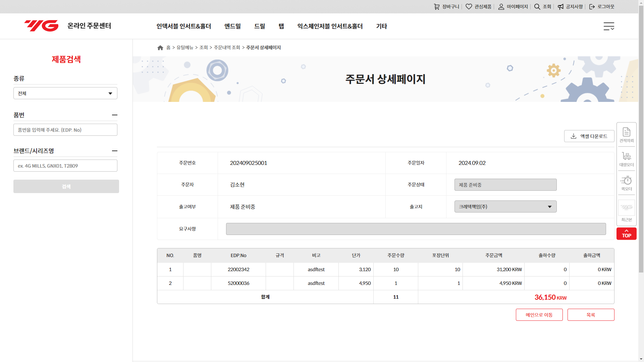The image size is (644, 362).
Task: Click the logout icon (로그아웃)
Action: point(592,7)
